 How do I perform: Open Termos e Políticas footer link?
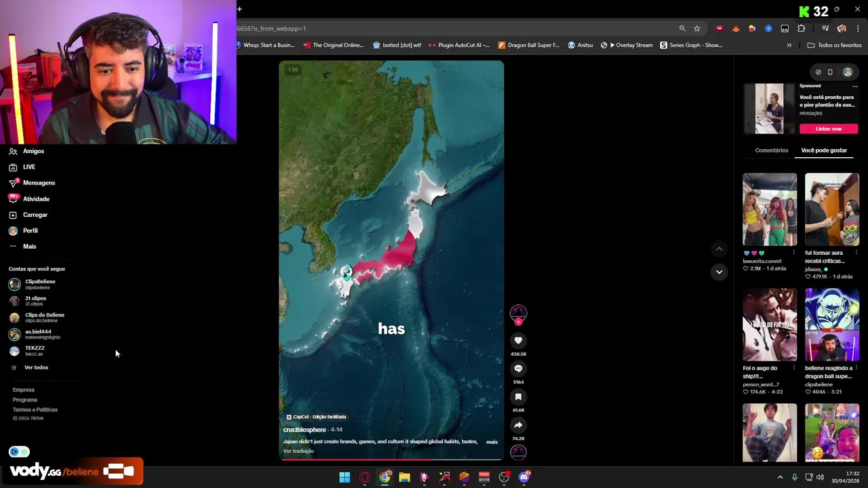(35, 409)
